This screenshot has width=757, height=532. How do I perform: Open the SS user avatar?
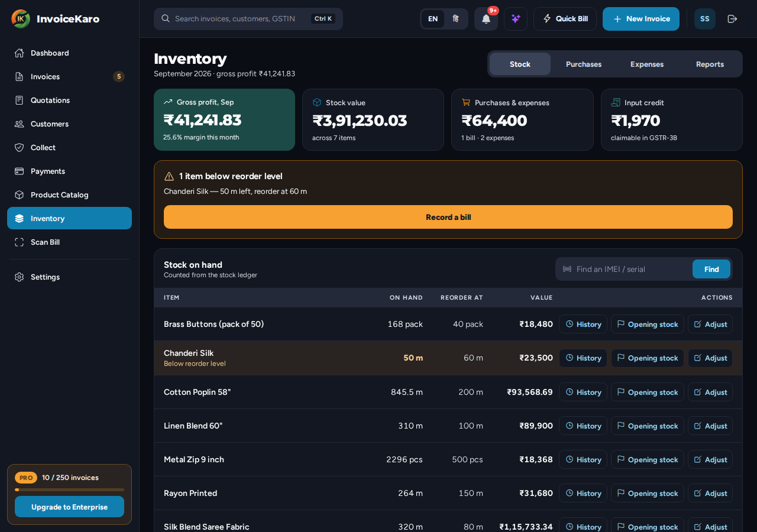click(705, 19)
